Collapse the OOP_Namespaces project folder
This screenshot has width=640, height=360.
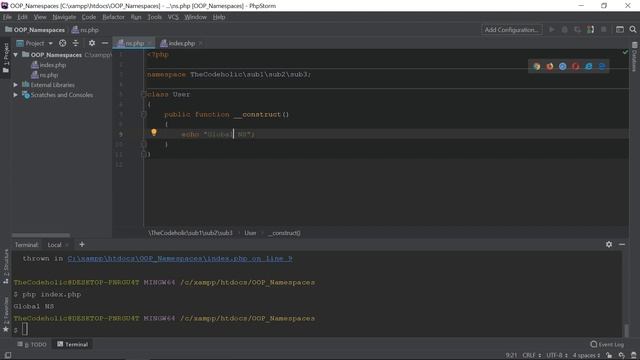(16, 55)
